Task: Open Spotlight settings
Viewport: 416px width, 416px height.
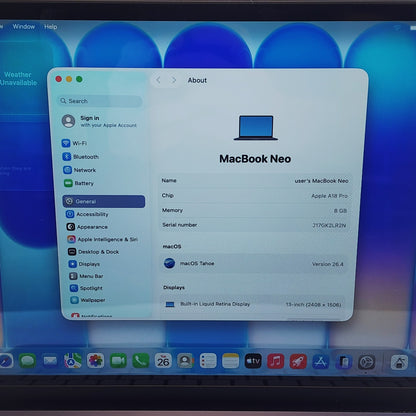Action: click(86, 288)
